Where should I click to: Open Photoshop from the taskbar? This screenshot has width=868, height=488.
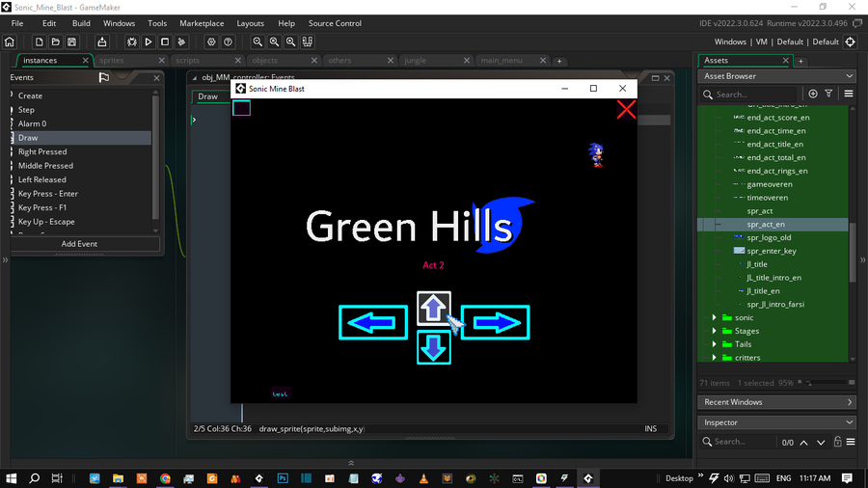(x=283, y=478)
